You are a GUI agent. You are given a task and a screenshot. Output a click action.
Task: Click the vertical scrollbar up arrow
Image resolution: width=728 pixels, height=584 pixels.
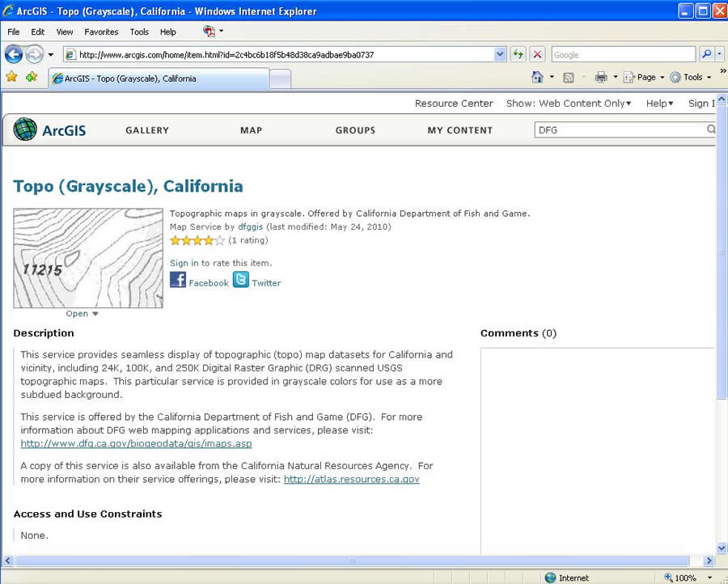722,99
